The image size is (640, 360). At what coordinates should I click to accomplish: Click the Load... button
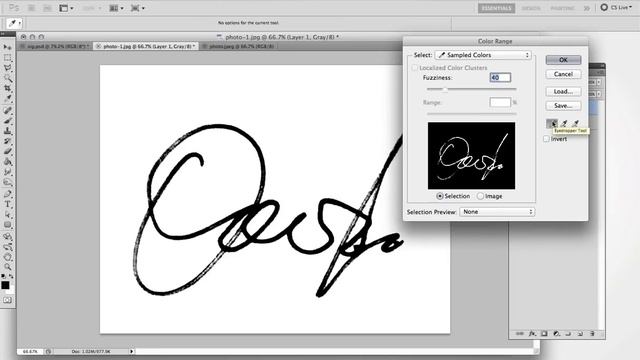pyautogui.click(x=563, y=91)
